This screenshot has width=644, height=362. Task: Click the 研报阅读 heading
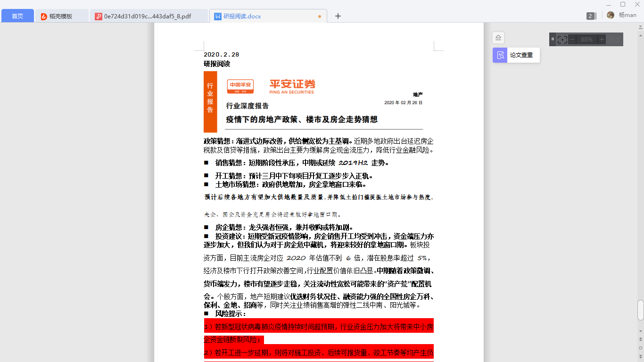tap(217, 64)
